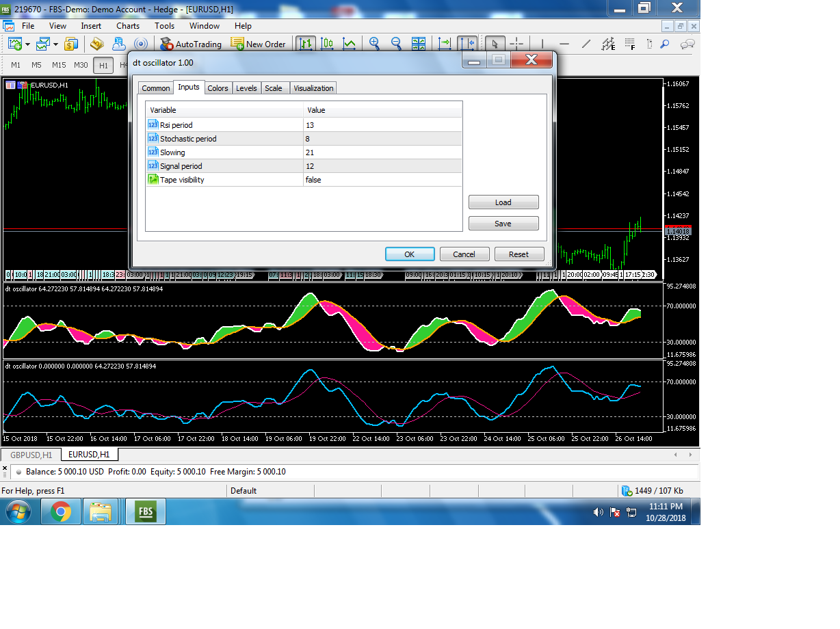Click the Reset button
Screen dimensions: 840x629
[x=519, y=254]
